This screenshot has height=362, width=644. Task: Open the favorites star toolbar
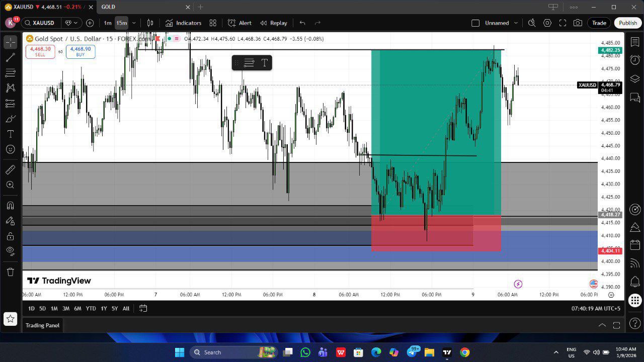10,319
